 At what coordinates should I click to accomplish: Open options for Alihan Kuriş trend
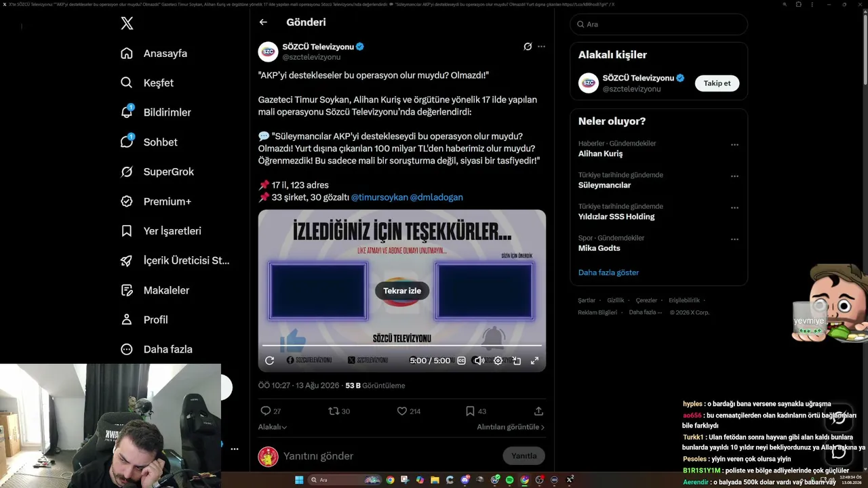click(734, 145)
